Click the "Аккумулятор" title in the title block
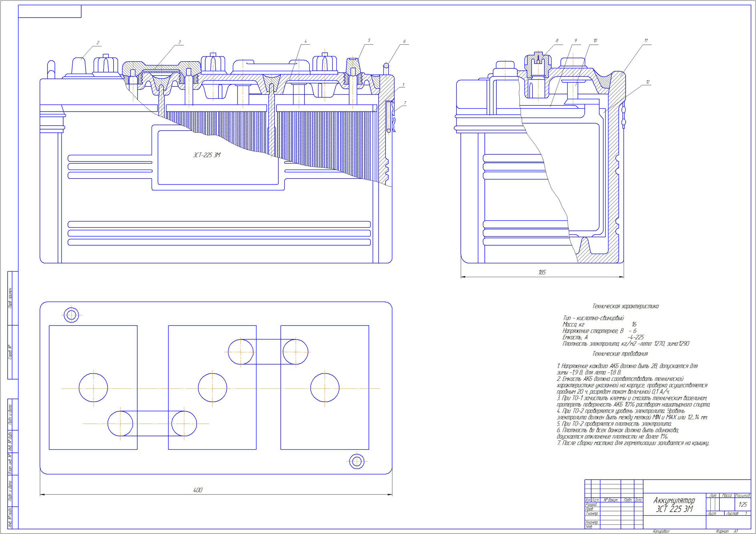The image size is (756, 534). click(674, 500)
